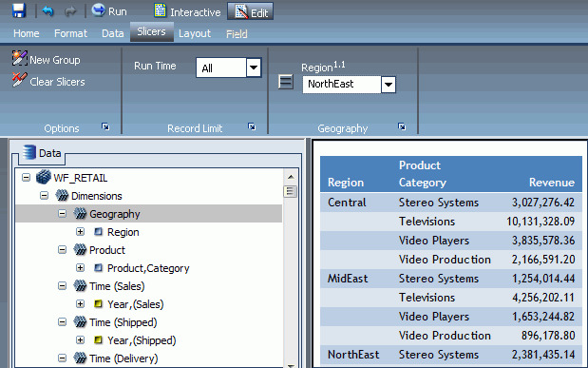Collapse the Time (Sales) dimension node
Image resolution: width=588 pixels, height=368 pixels.
coord(62,286)
